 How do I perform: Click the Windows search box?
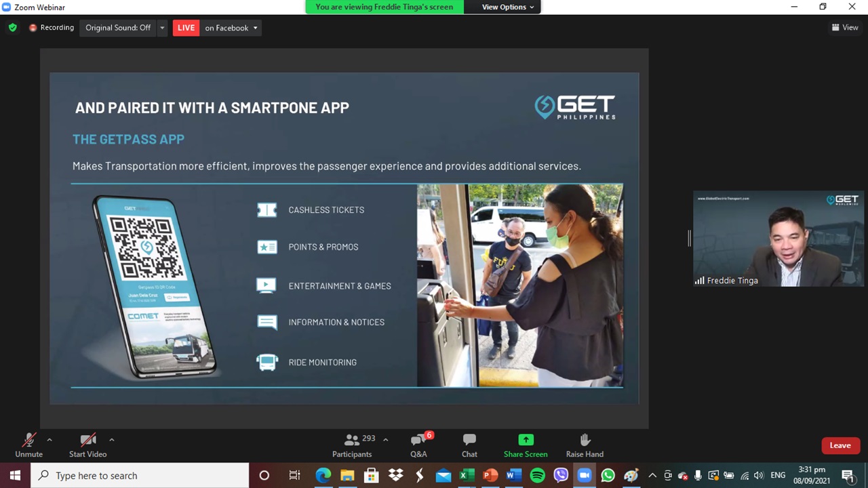tap(140, 475)
